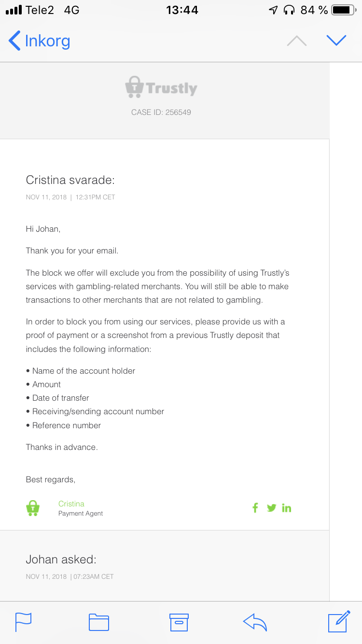Tap the "Cristina svarade:" heading
The image size is (362, 644).
click(70, 180)
